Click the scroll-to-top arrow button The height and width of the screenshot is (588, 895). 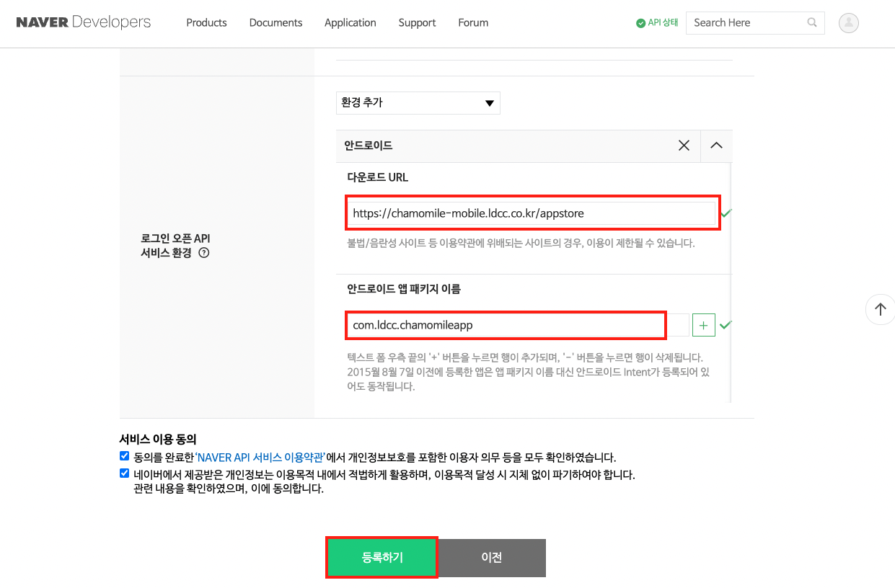pyautogui.click(x=880, y=309)
